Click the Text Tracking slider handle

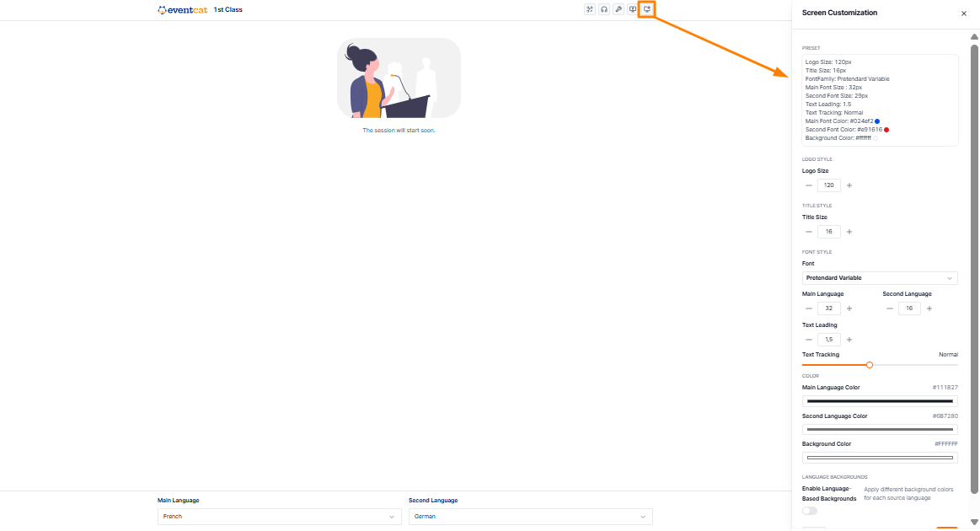[870, 365]
